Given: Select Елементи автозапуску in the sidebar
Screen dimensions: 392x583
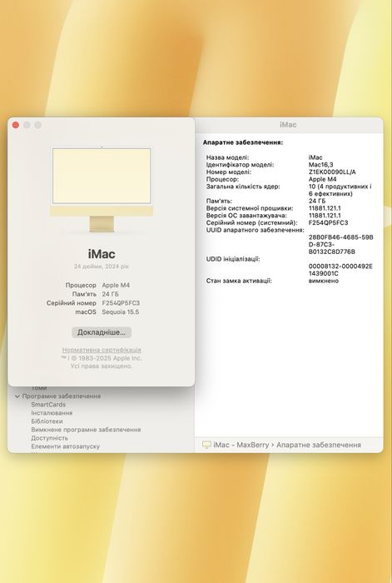Looking at the screenshot, I should pos(66,446).
